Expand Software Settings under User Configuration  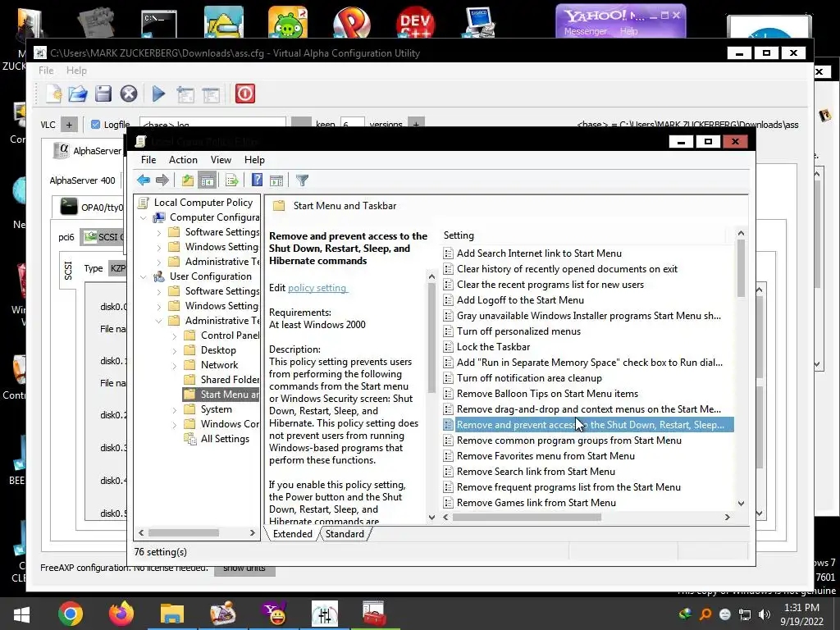point(159,292)
